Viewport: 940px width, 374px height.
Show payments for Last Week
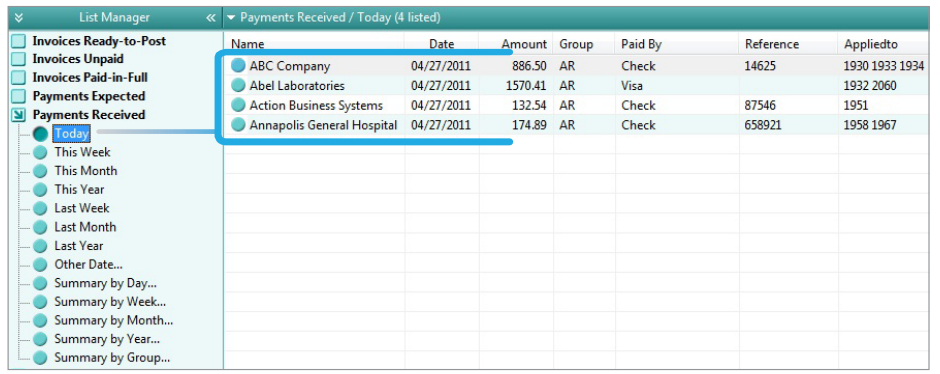click(x=82, y=208)
